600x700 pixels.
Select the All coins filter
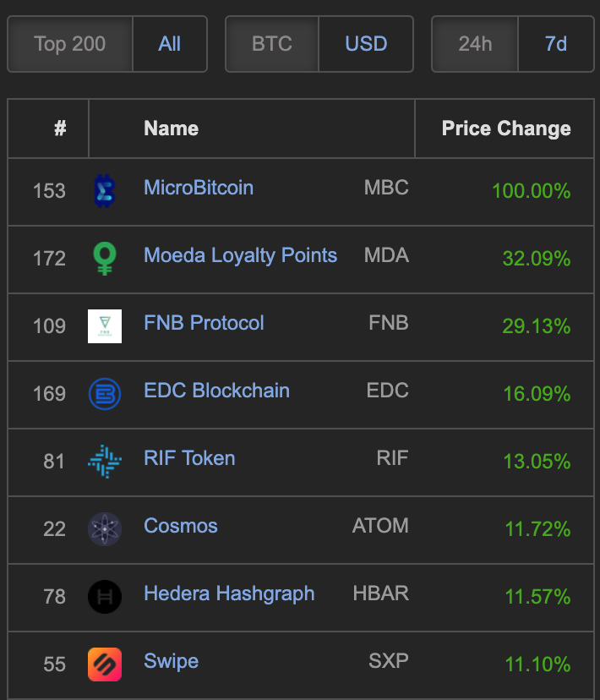170,44
